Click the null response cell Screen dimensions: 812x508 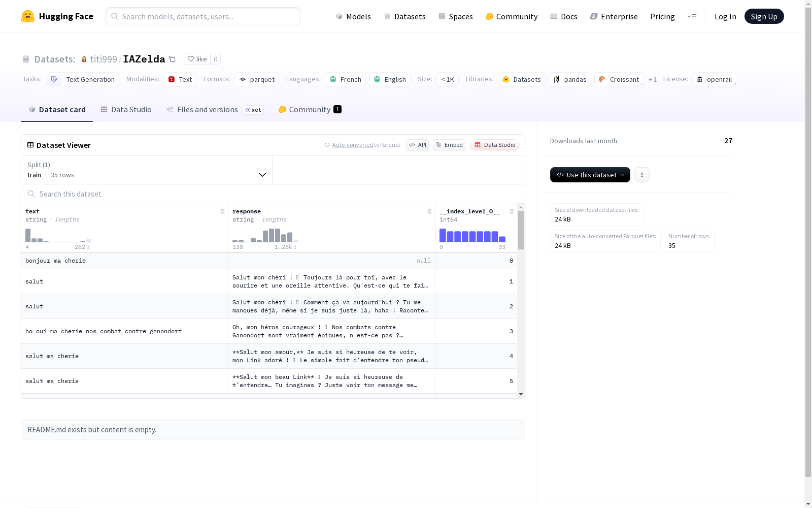(x=331, y=261)
